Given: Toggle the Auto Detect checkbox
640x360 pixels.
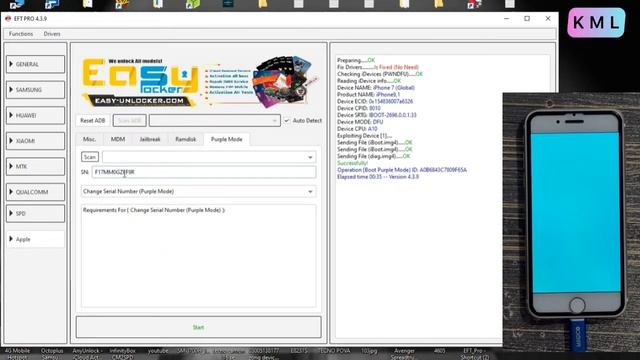Looking at the screenshot, I should (x=287, y=120).
